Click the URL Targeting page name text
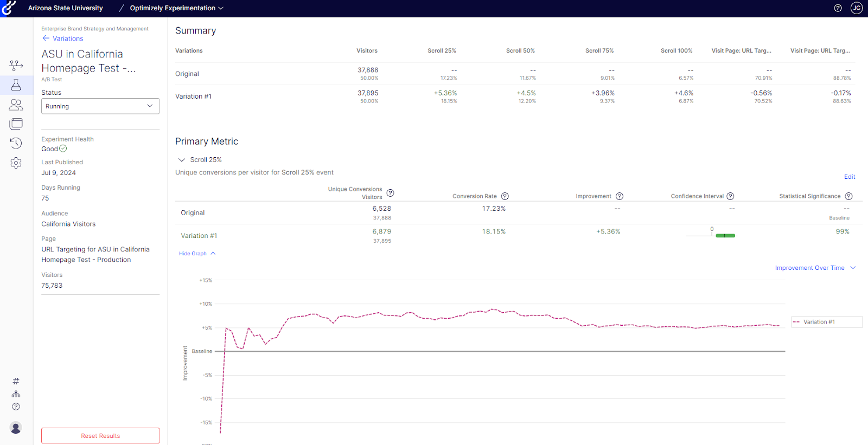This screenshot has width=868, height=445. tap(95, 255)
